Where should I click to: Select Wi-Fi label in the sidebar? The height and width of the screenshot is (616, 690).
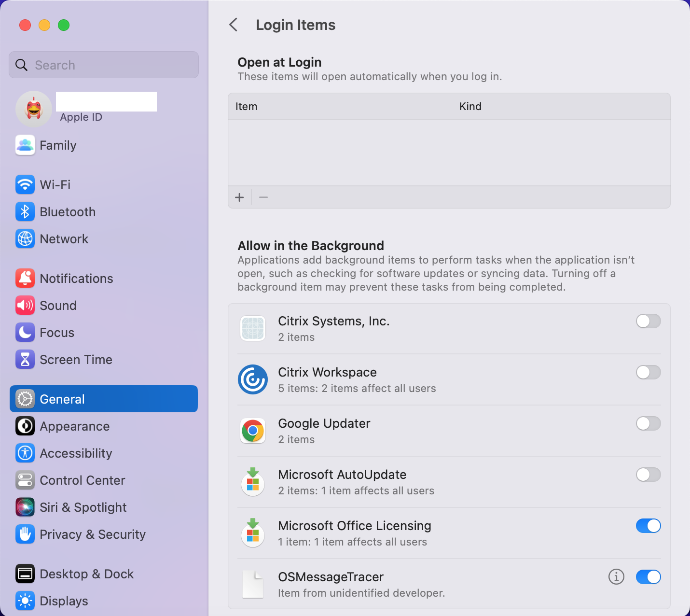(55, 185)
